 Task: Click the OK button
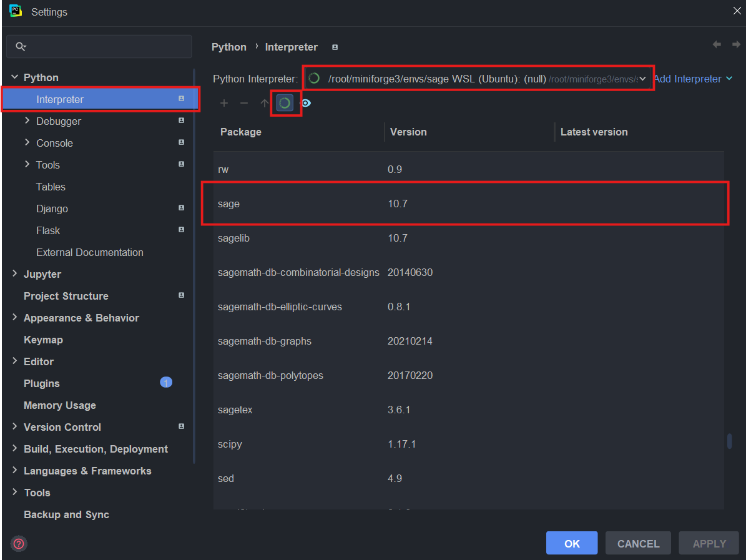click(x=571, y=543)
